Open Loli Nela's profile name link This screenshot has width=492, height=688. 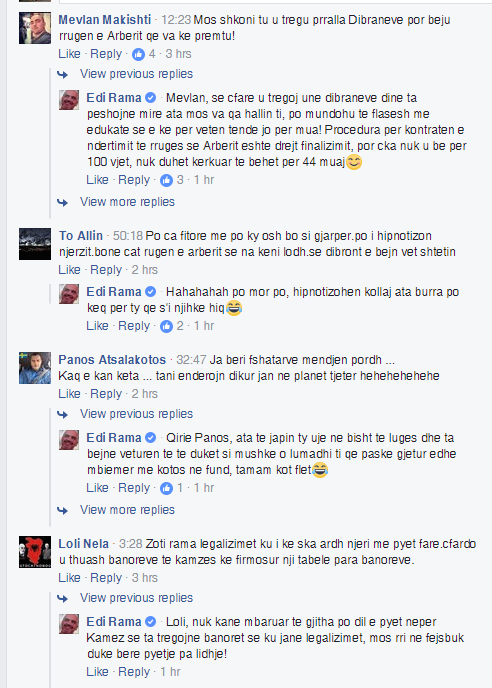83,544
